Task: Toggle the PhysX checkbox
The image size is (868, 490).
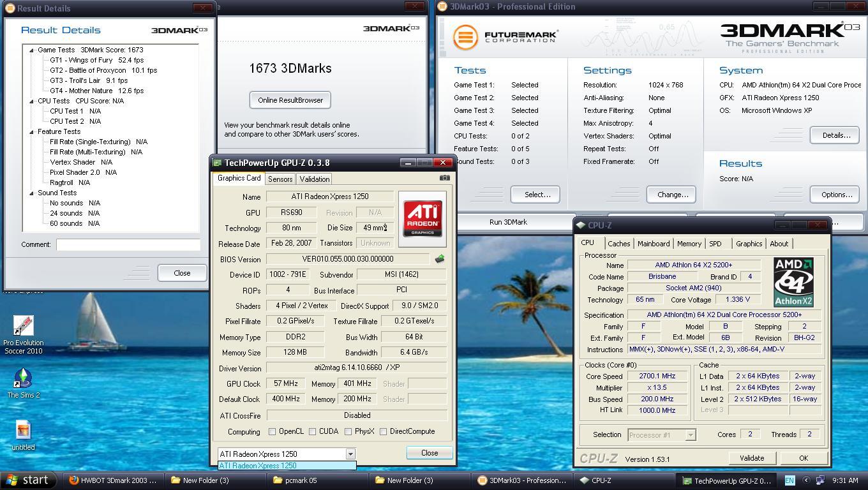Action: click(348, 432)
